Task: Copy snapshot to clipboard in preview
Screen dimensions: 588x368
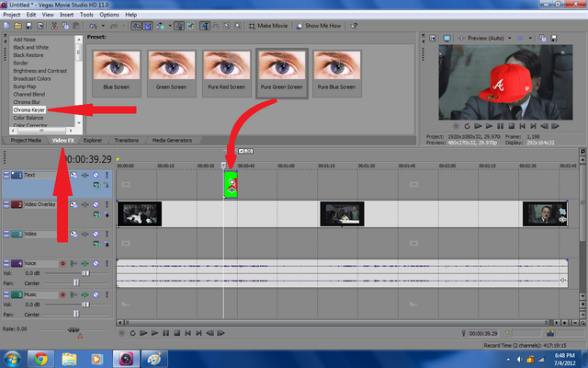Action: pyautogui.click(x=542, y=38)
